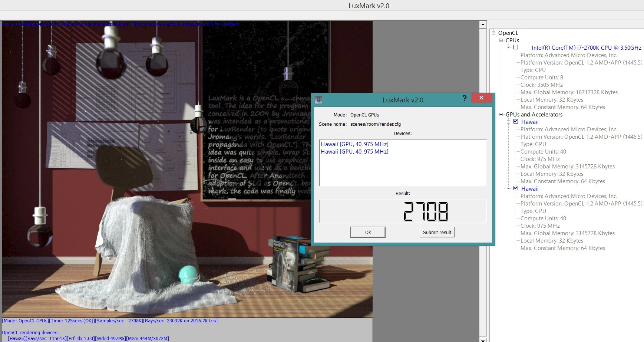The width and height of the screenshot is (644, 342).
Task: Click the 'GPUs and Accelerators' tree label
Action: pyautogui.click(x=534, y=115)
